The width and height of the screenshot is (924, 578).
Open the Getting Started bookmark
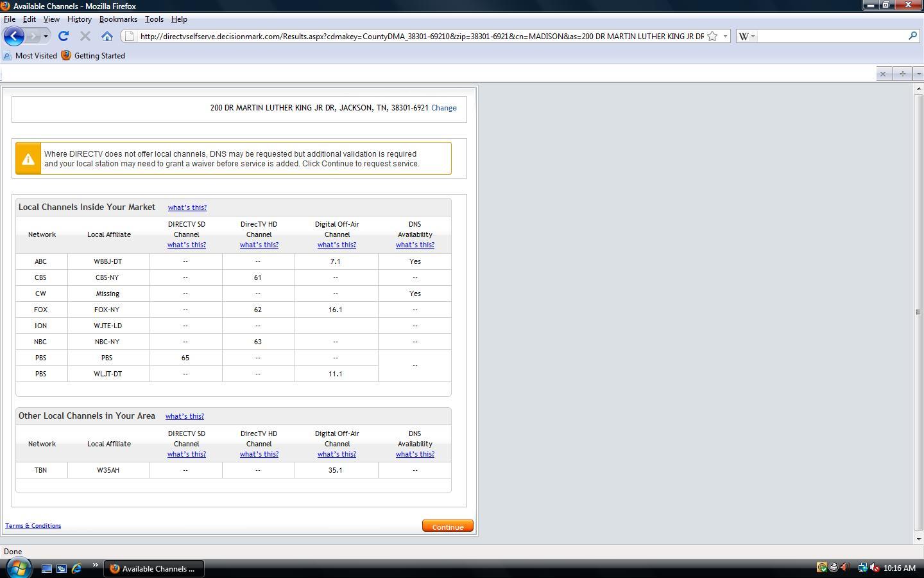94,56
